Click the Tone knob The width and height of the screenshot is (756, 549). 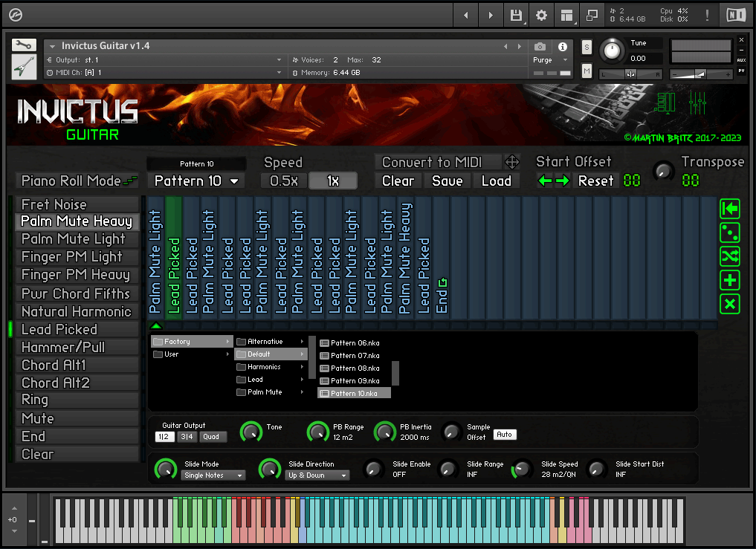pyautogui.click(x=251, y=432)
